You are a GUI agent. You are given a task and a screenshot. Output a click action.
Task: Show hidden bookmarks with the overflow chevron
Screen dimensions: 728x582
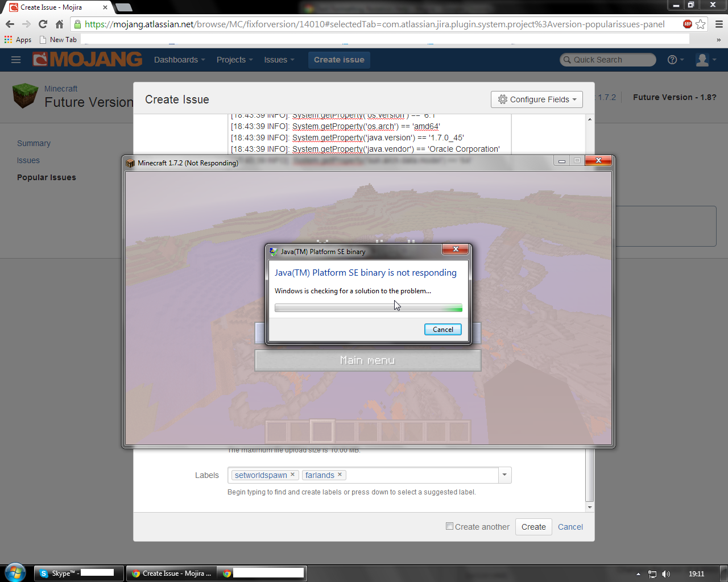pyautogui.click(x=719, y=40)
